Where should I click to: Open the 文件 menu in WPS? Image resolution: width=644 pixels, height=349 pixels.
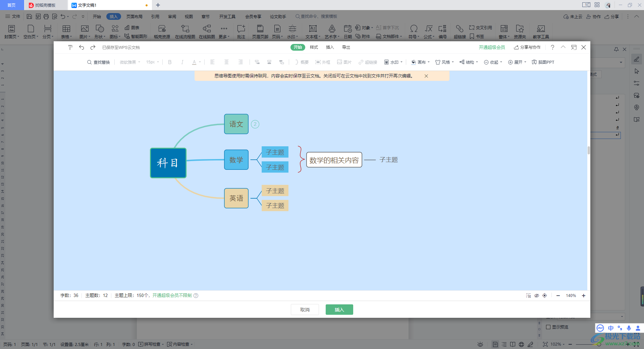click(13, 16)
